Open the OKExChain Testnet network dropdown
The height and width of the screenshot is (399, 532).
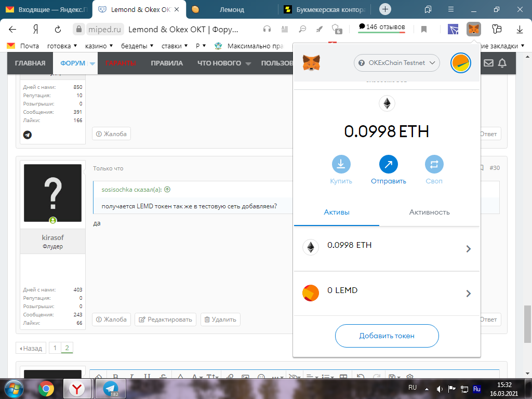click(x=396, y=63)
